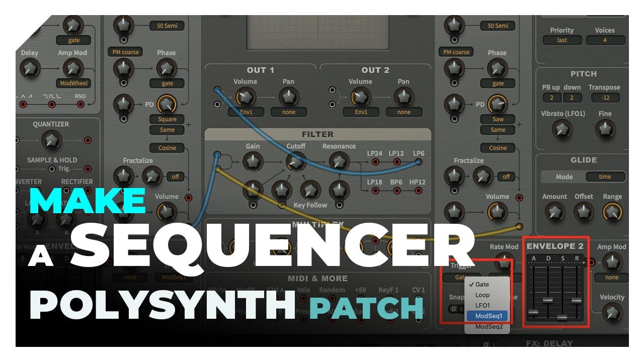
Task: Choose Loop from the trigger menu
Action: pyautogui.click(x=488, y=295)
